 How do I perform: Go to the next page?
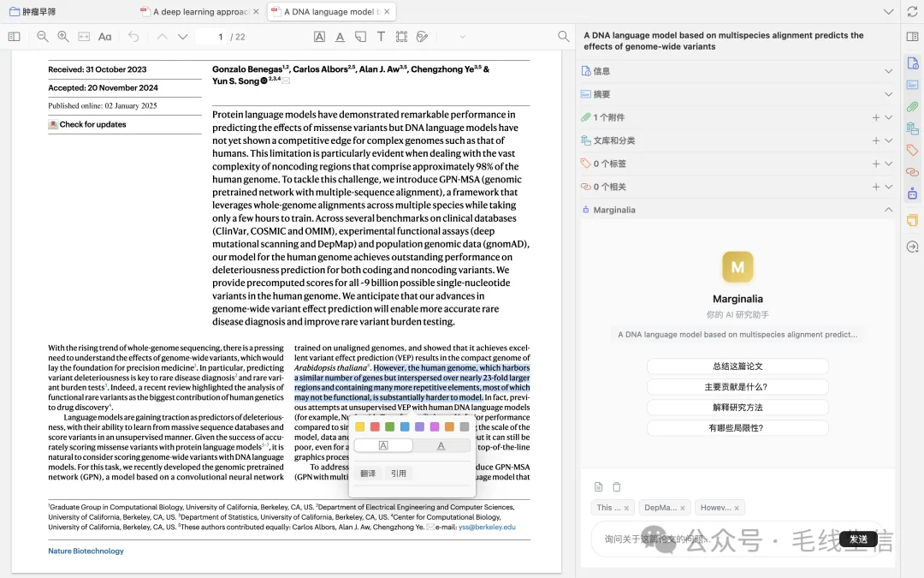pos(183,37)
